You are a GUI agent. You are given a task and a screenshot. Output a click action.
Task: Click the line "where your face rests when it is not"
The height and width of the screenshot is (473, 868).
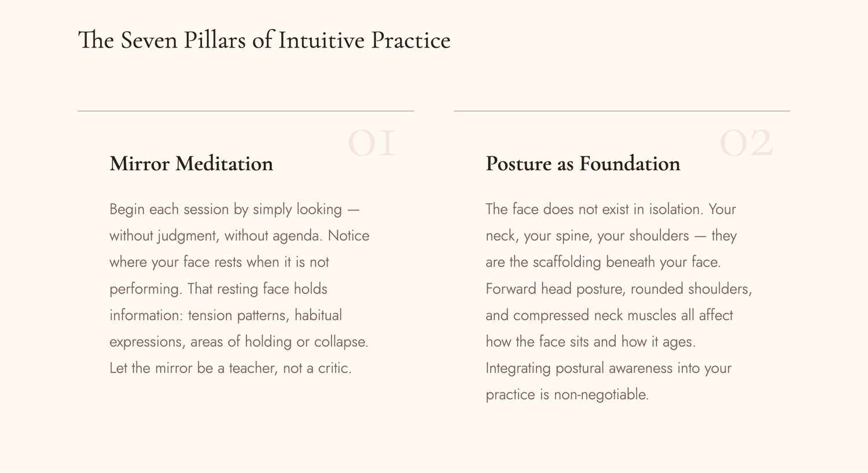(219, 262)
